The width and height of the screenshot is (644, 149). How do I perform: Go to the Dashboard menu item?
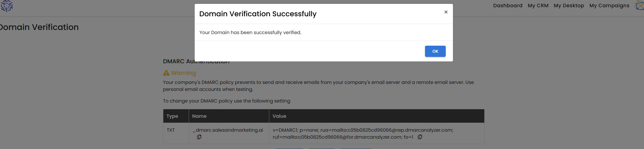pos(508,5)
